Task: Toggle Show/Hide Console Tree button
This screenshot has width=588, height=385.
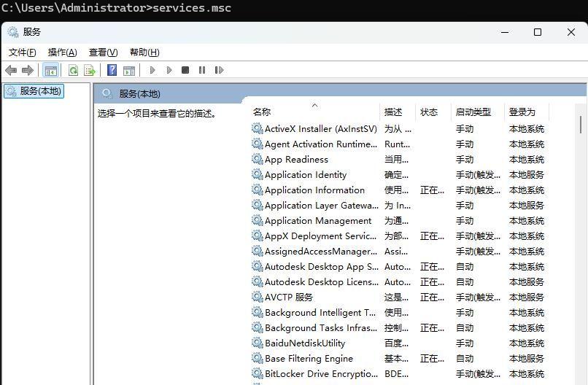Action: coord(50,71)
